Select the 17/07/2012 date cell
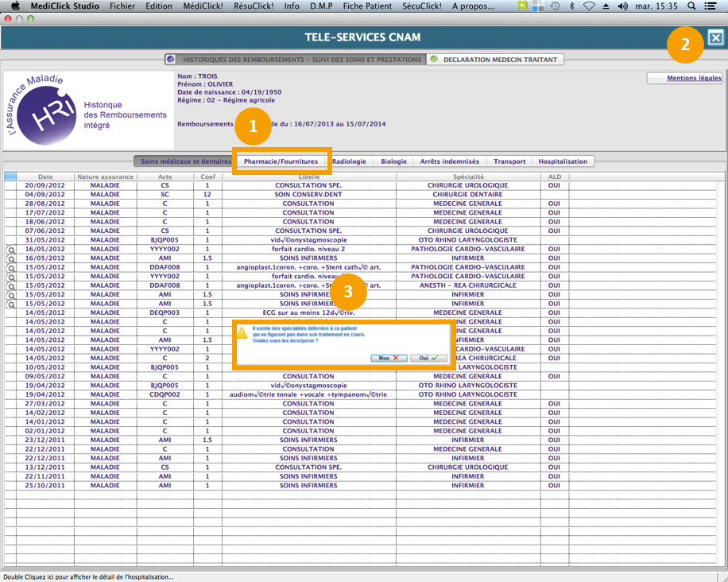The width and height of the screenshot is (728, 582). pyautogui.click(x=45, y=213)
